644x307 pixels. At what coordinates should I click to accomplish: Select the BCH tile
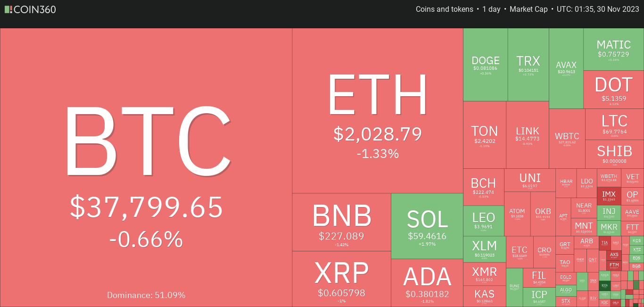point(483,187)
